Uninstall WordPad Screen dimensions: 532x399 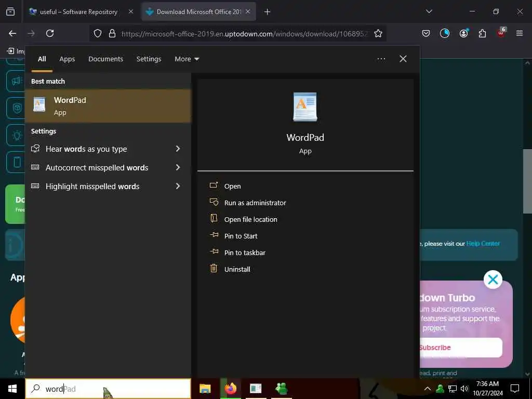point(237,270)
